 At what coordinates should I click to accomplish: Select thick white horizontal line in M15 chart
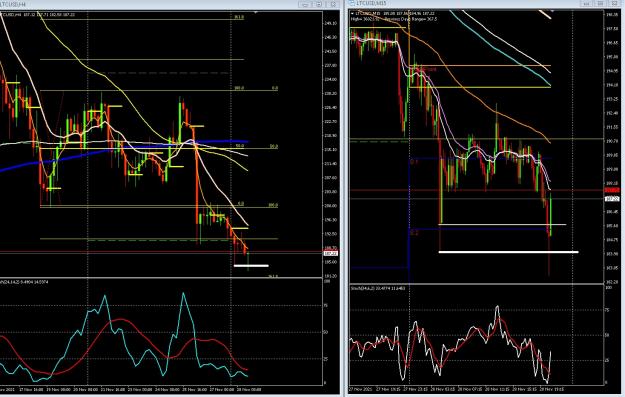pyautogui.click(x=508, y=252)
